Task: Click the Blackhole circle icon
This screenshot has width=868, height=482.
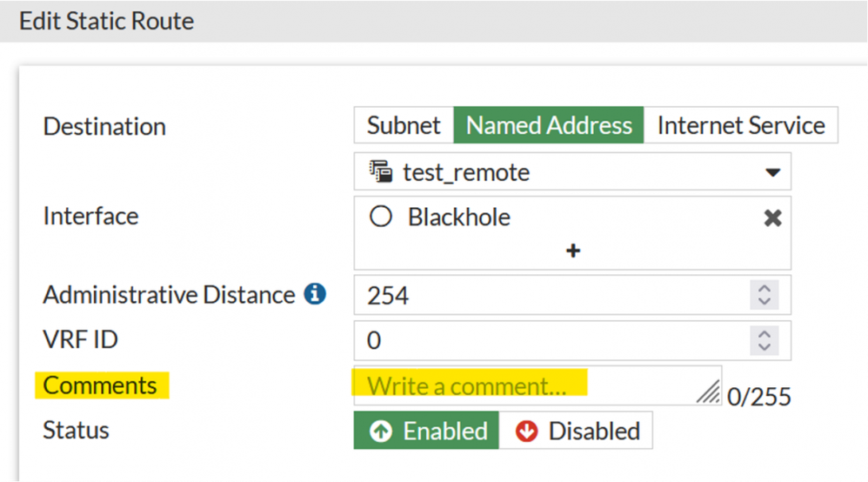Action: point(381,217)
